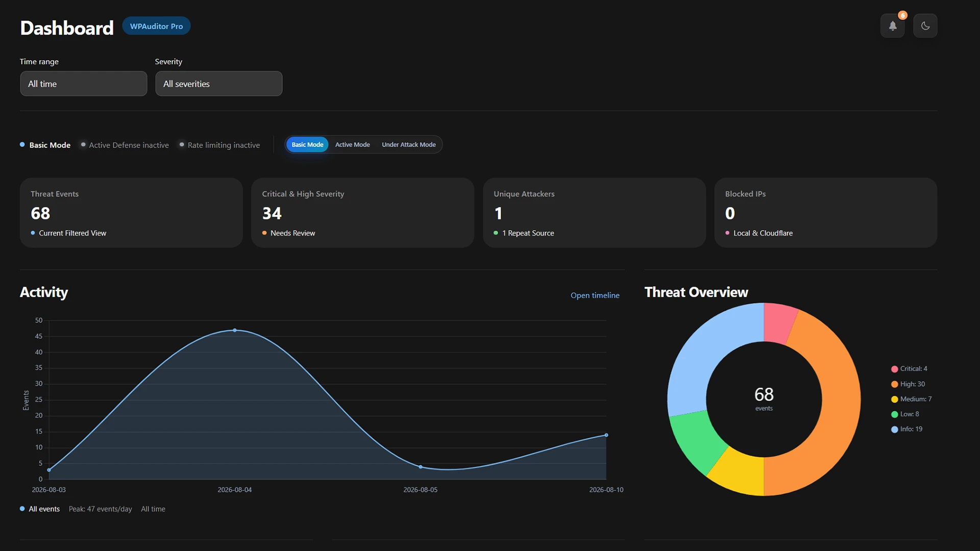This screenshot has height=551, width=980.
Task: Open the Threat Events card
Action: tap(131, 213)
